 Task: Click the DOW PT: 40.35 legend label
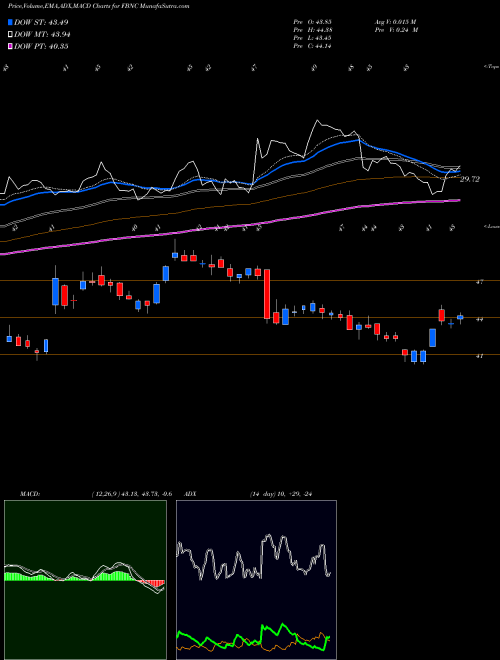coord(41,46)
